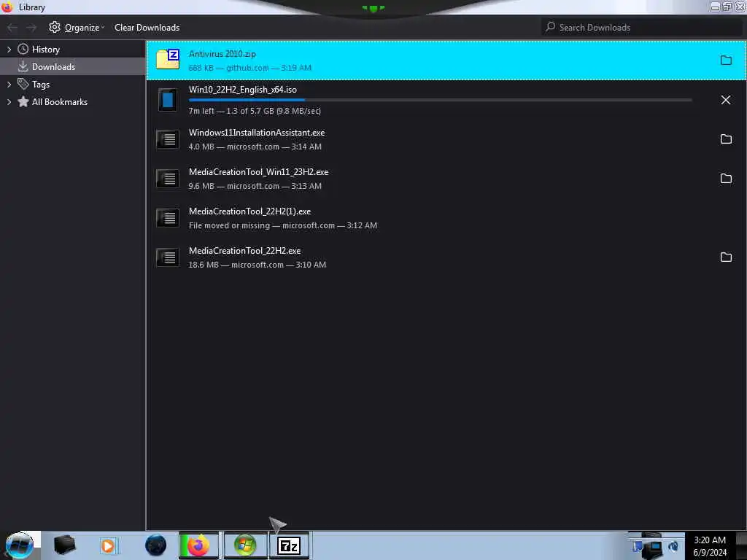This screenshot has height=560, width=747.
Task: Click in the Search Downloads field
Action: pyautogui.click(x=642, y=27)
